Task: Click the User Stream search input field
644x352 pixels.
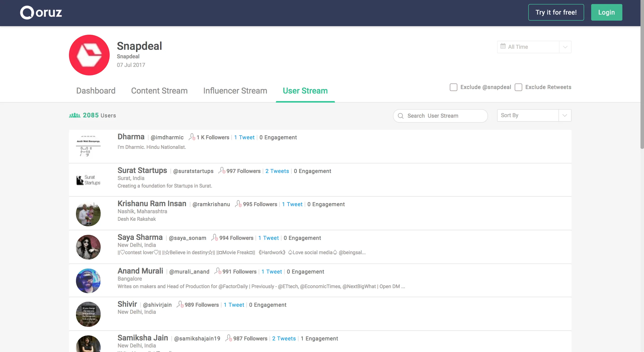Action: click(x=440, y=116)
